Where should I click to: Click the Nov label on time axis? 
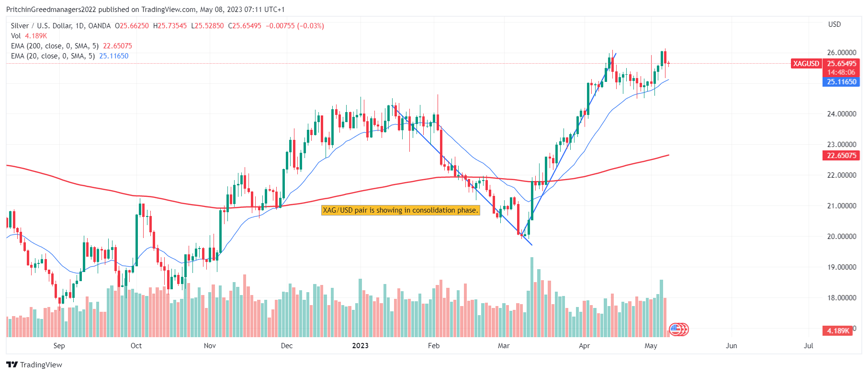pos(210,346)
